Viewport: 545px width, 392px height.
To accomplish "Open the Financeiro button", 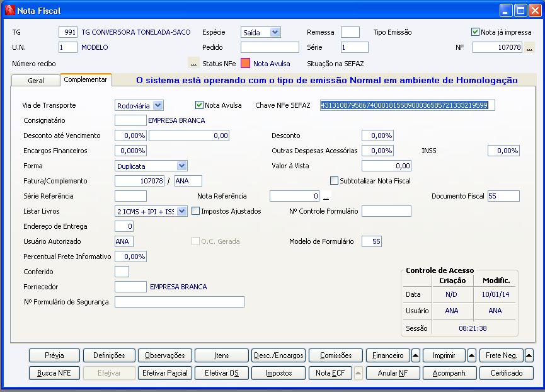I will coord(388,355).
